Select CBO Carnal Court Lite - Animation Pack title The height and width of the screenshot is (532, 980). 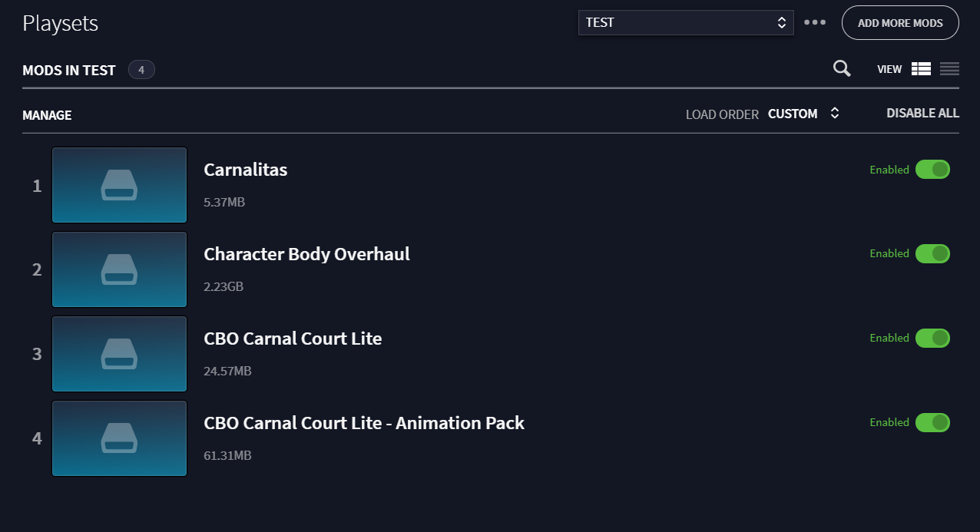click(x=364, y=423)
